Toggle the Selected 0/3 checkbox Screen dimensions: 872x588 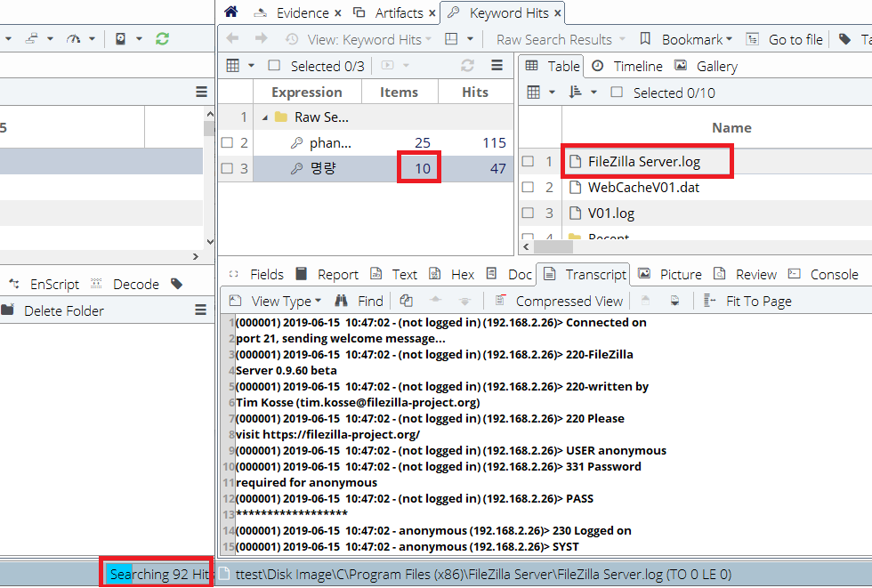click(274, 66)
